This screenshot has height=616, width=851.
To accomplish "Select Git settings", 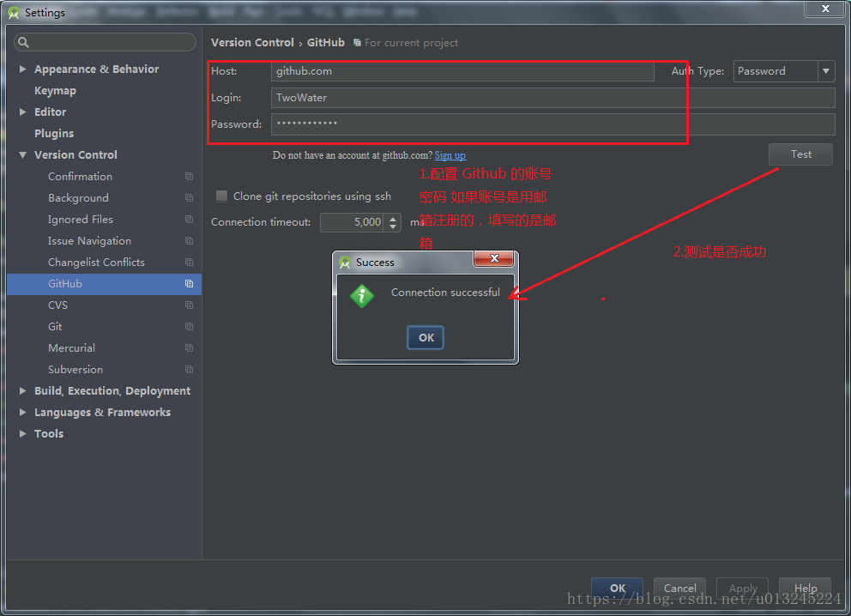I will [55, 327].
